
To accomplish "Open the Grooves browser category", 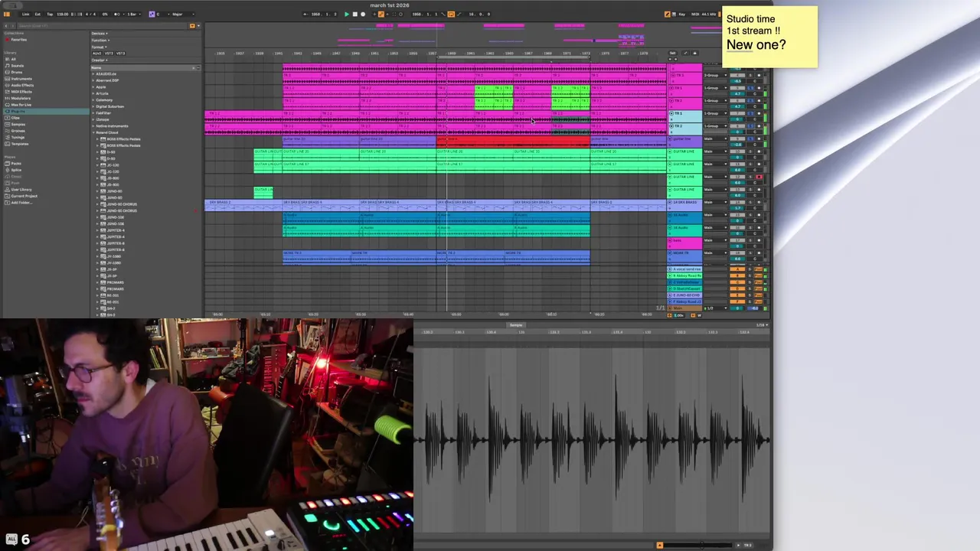I will click(x=16, y=131).
